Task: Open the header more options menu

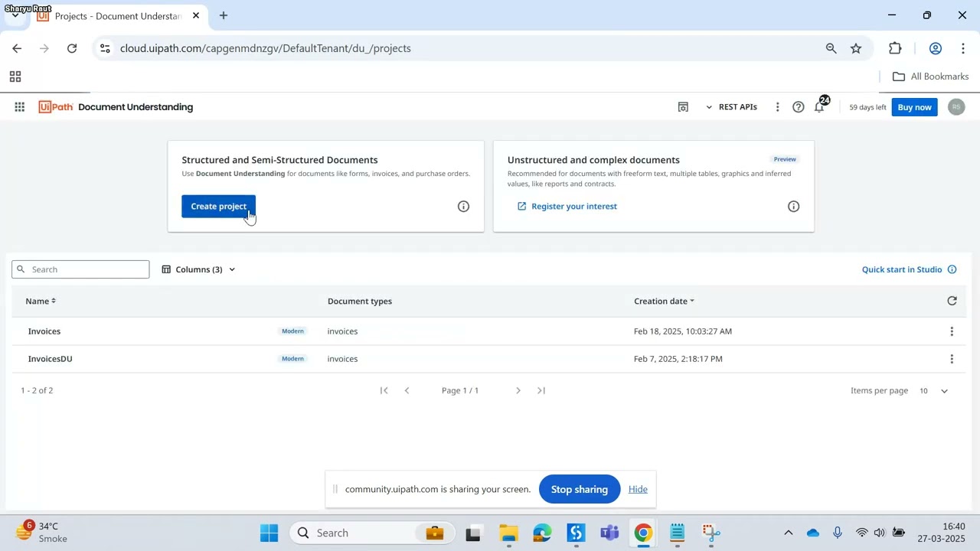Action: [777, 107]
